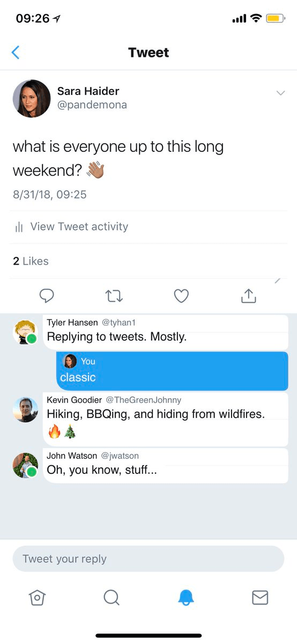Image resolution: width=297 pixels, height=644 pixels.
Task: Tap the retweet icon
Action: (x=114, y=296)
